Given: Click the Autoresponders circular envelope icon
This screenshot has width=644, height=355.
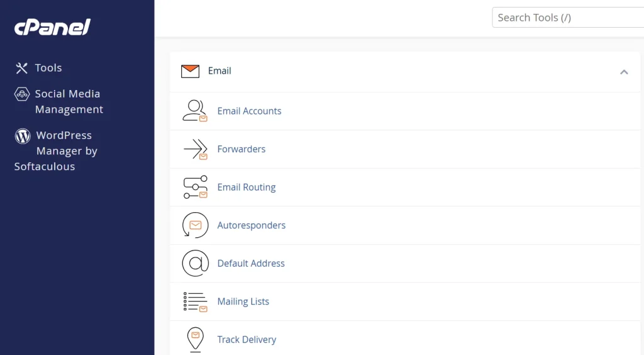Looking at the screenshot, I should tap(195, 225).
